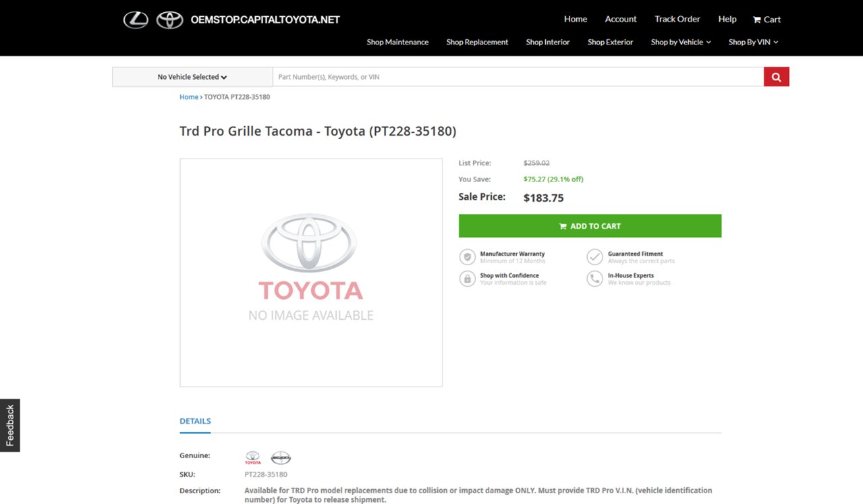Go to Shop Maintenance menu
Image resolution: width=863 pixels, height=504 pixels.
pyautogui.click(x=397, y=42)
